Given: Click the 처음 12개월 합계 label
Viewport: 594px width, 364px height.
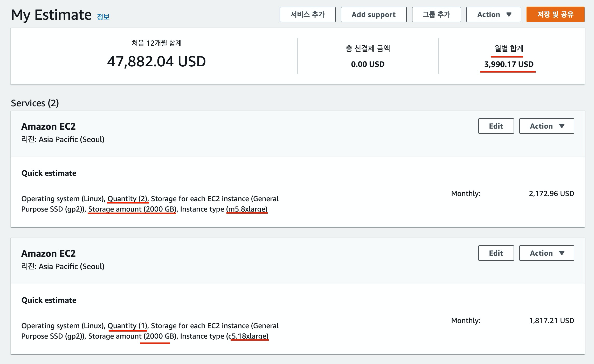Looking at the screenshot, I should point(156,43).
